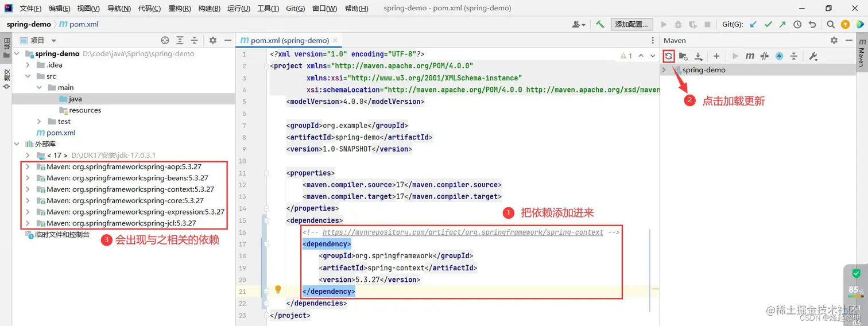Click Maven download sources icon

coord(699,56)
